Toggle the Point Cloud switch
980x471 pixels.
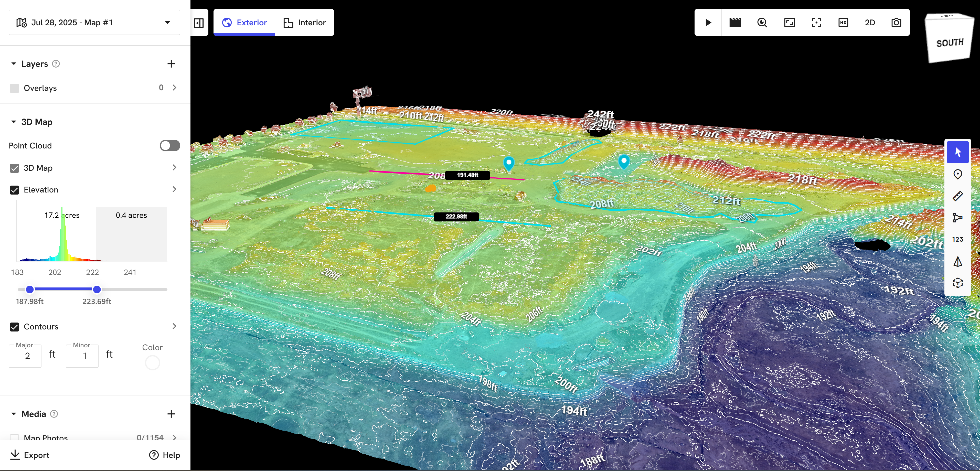170,145
